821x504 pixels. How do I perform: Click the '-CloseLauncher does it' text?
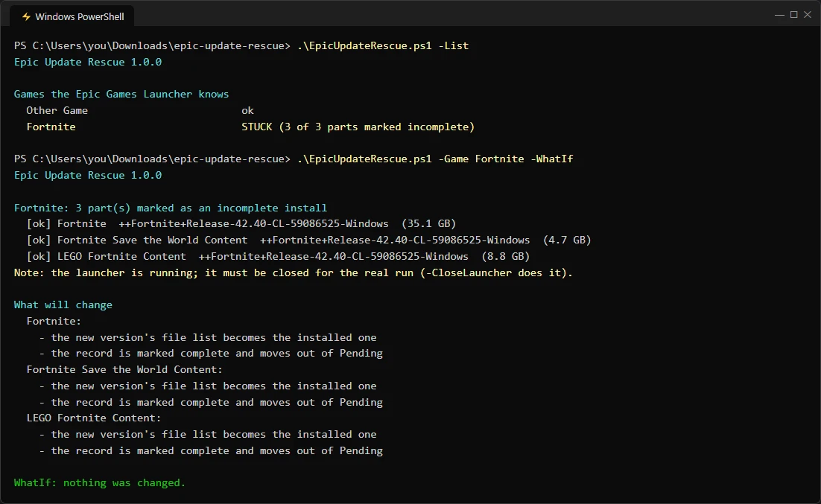pos(494,272)
